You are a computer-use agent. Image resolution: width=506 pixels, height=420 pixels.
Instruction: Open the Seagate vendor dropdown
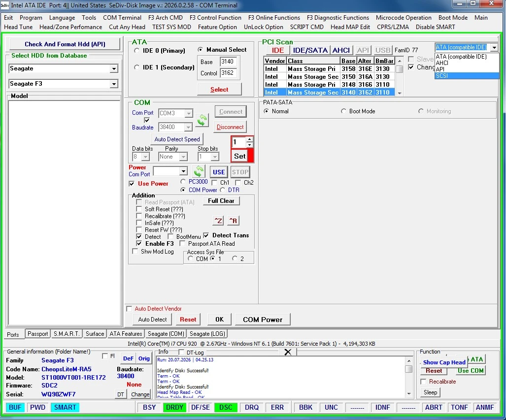(114, 69)
